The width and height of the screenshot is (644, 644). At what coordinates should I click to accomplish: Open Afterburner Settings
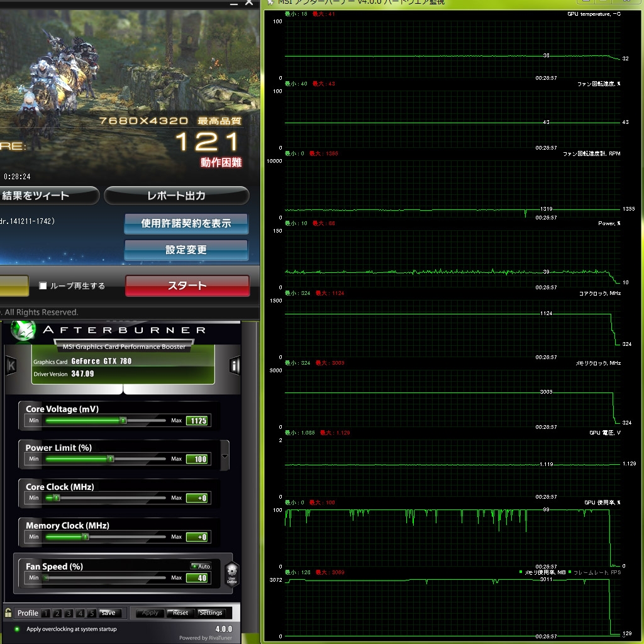click(211, 613)
